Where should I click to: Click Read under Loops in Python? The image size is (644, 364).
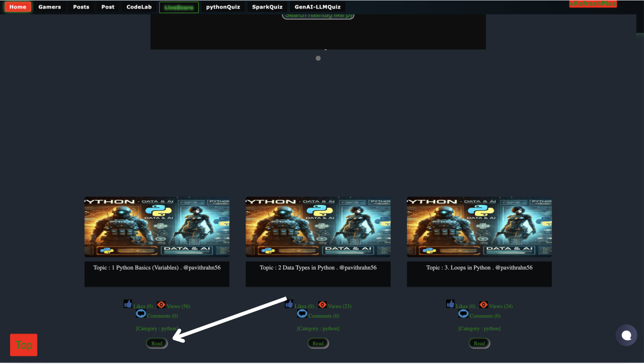point(479,343)
